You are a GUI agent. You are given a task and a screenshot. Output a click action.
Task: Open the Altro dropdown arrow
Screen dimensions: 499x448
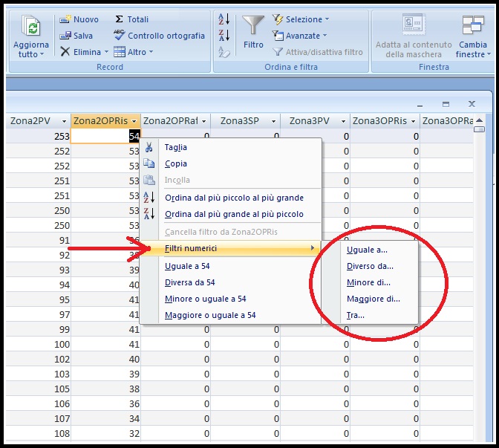tap(151, 51)
